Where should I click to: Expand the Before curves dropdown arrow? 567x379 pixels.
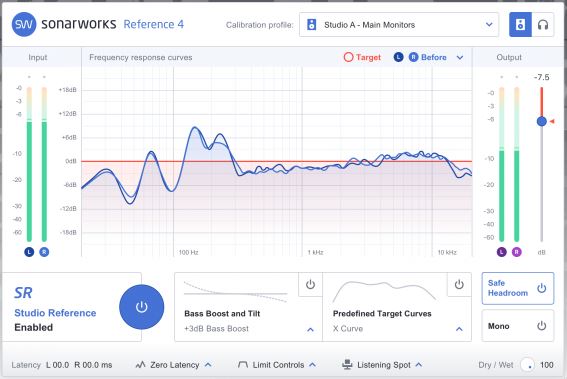(x=460, y=58)
